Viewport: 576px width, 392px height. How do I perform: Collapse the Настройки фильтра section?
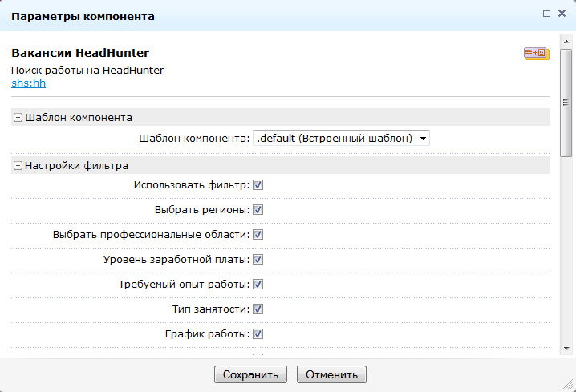pos(18,166)
